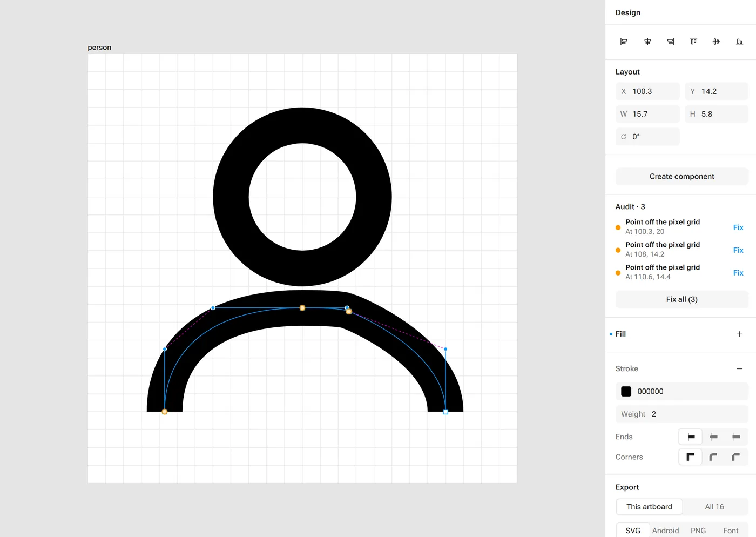Choose This artboard export scope
This screenshot has height=537, width=756.
click(x=649, y=507)
